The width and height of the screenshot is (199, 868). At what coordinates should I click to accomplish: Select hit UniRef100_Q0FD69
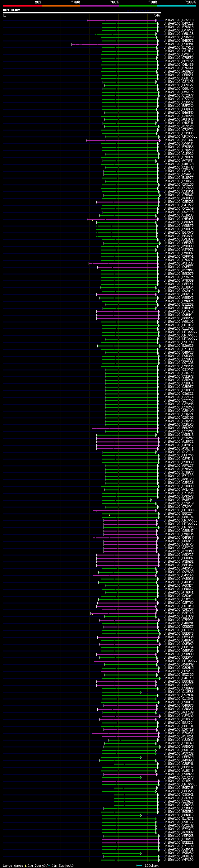click(x=178, y=644)
